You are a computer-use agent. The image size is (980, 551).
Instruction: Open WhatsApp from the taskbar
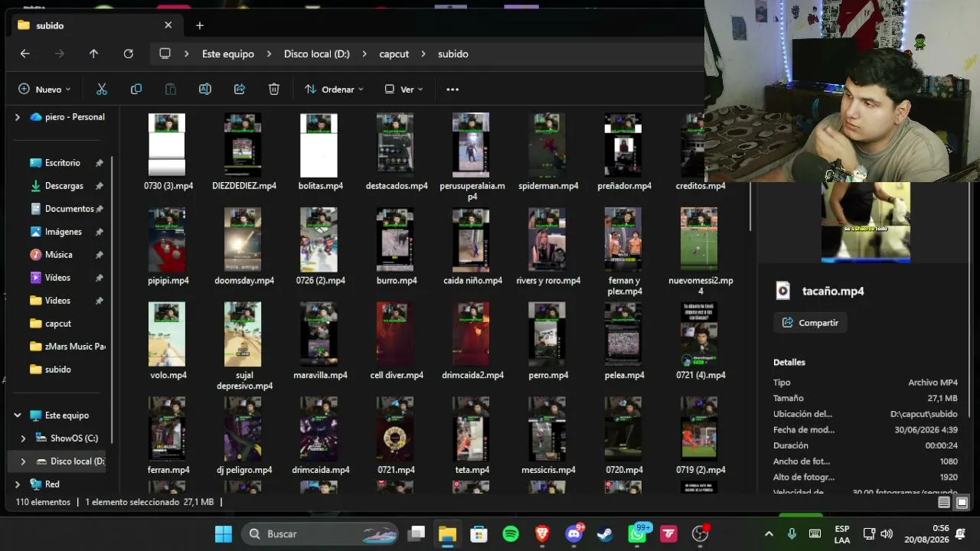pos(638,533)
